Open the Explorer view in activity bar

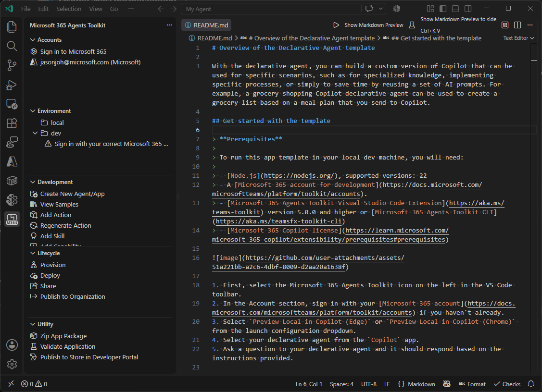click(12, 26)
